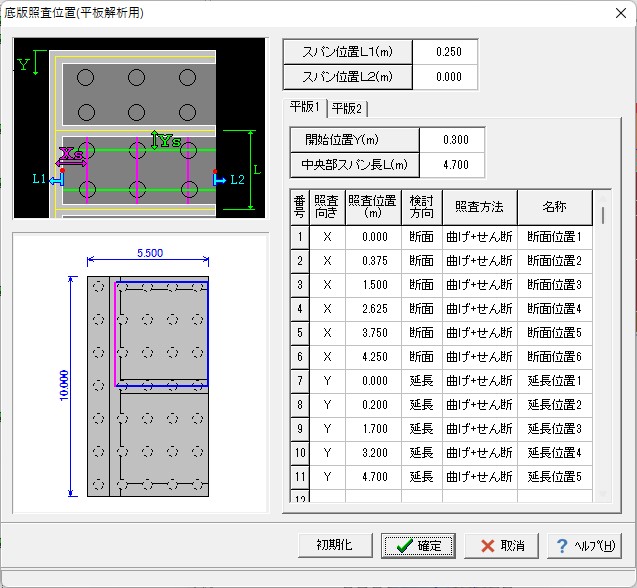Edit 中央部スパン長L value 4.700
Image resolution: width=637 pixels, height=588 pixels.
(452, 165)
